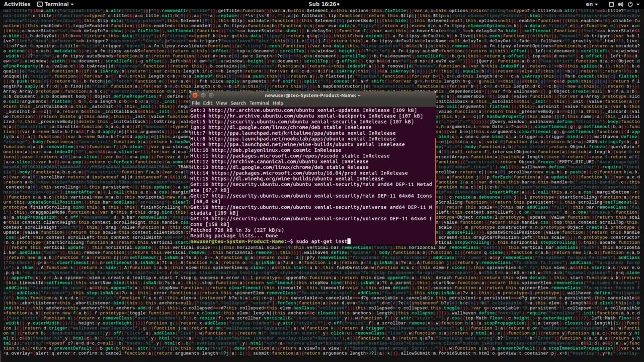Click the line 'Get:5' xenial-security InRelease
Image resolution: width=644 pixels, height=362 pixels.
click(302, 122)
